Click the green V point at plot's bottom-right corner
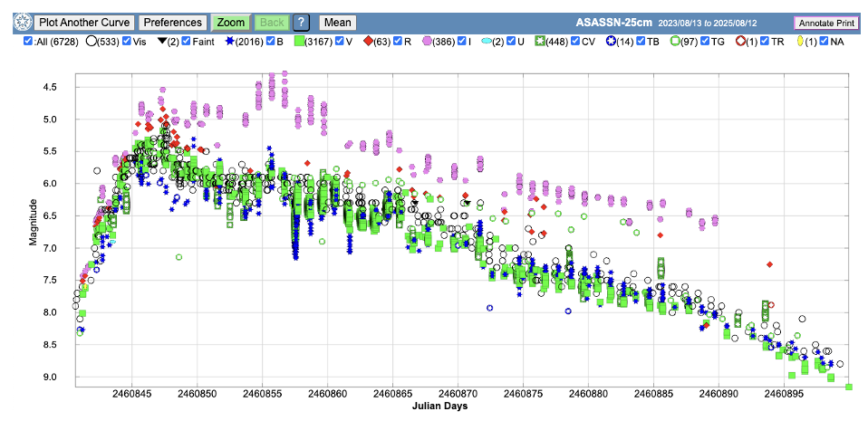The height and width of the screenshot is (440, 868). pos(849,387)
